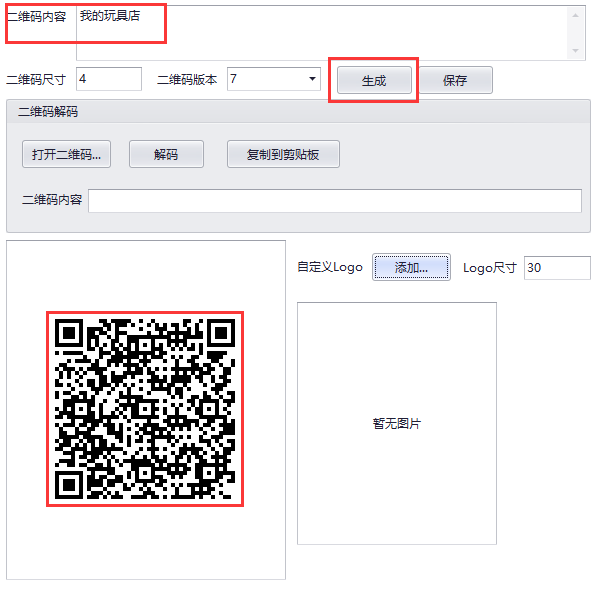The height and width of the screenshot is (595, 593).
Task: Click the 解码 button
Action: [x=166, y=154]
